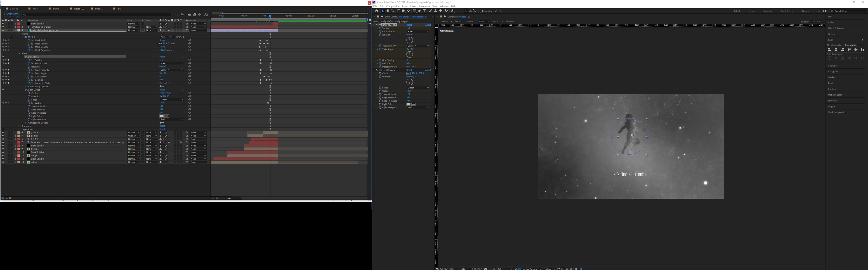This screenshot has height=270, width=868.
Task: Pick the Clone Stamp tool
Action: click(435, 11)
